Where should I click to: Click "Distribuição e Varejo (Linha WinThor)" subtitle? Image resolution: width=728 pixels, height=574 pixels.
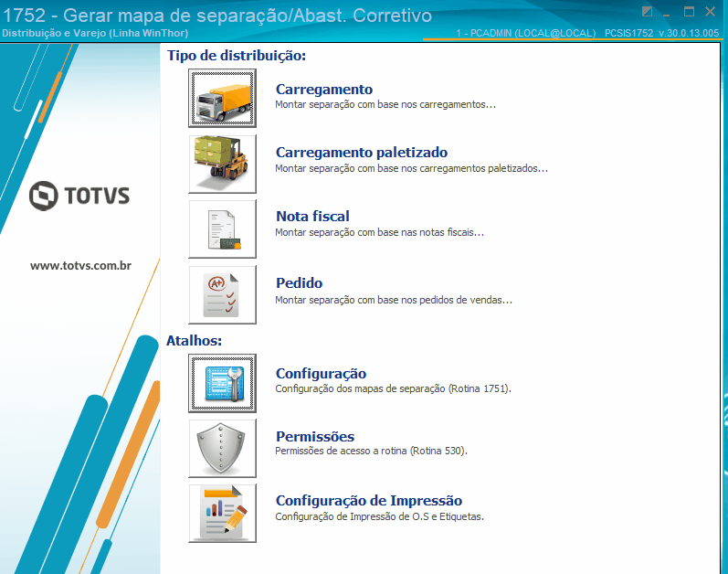click(95, 34)
